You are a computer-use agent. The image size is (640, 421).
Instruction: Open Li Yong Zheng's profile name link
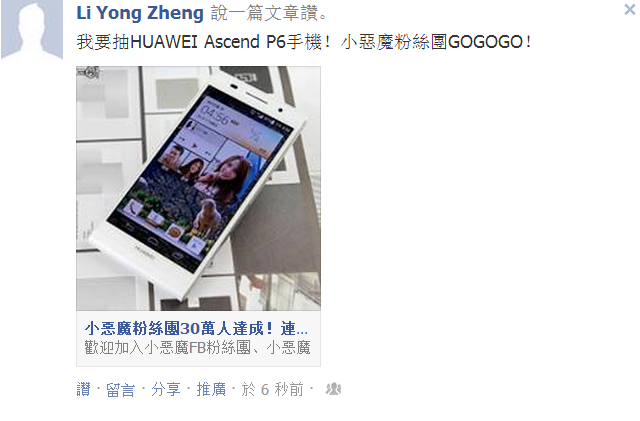pos(140,13)
